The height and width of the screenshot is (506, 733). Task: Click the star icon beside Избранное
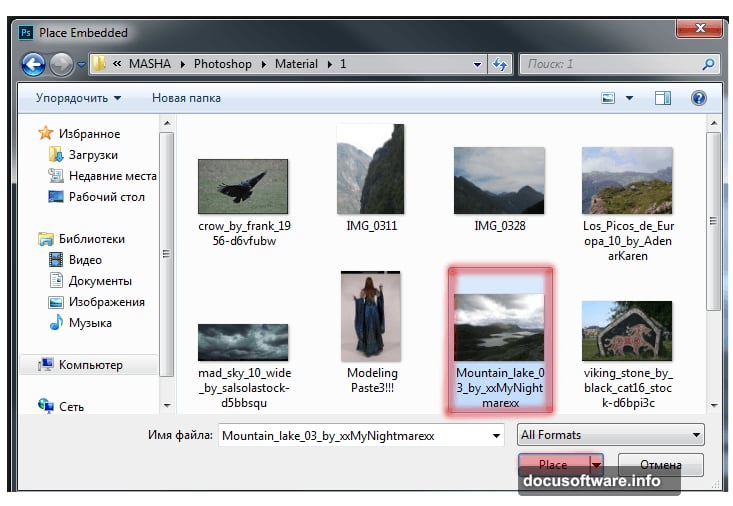tap(45, 133)
